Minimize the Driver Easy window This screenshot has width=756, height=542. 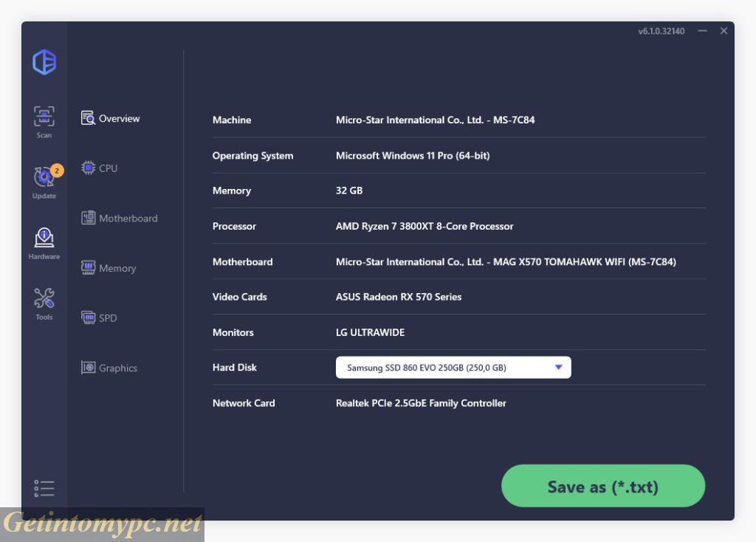coord(703,31)
